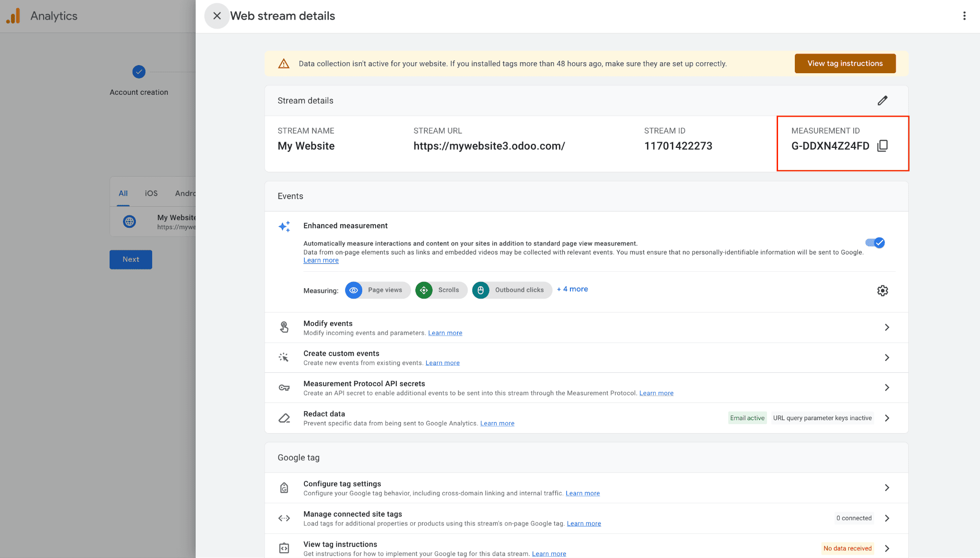Click the pencil edit stream details icon

[x=882, y=100]
